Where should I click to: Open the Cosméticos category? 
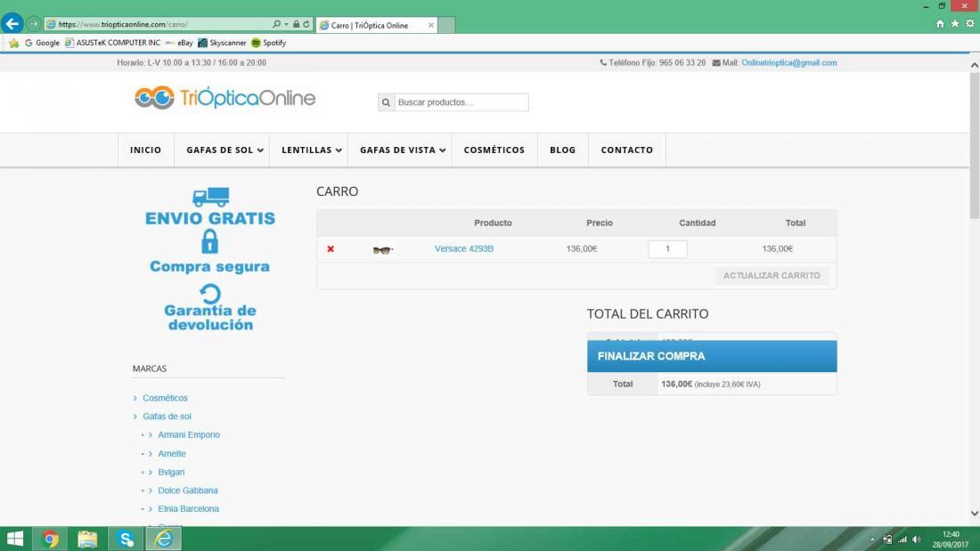tap(165, 398)
